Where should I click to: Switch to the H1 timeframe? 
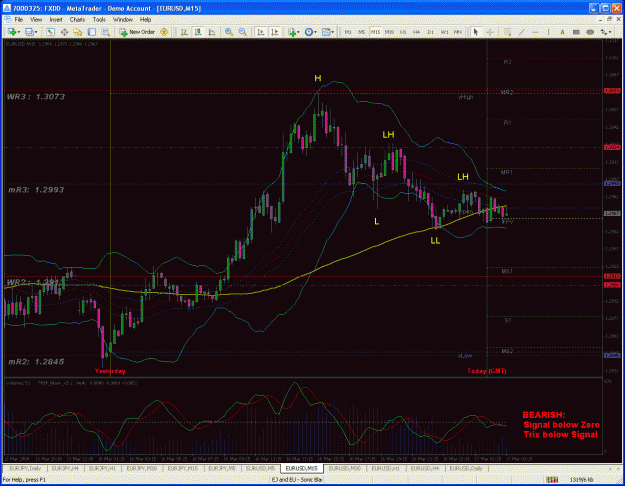[x=403, y=32]
